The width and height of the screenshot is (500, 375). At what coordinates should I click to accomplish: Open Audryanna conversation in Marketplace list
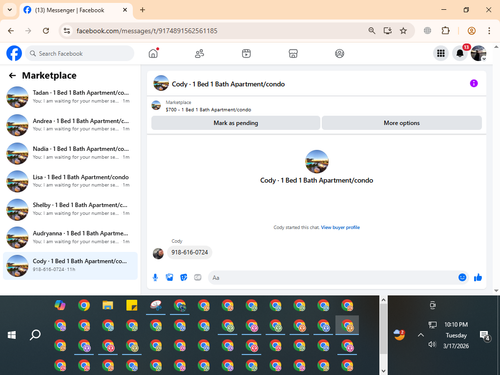(x=70, y=237)
